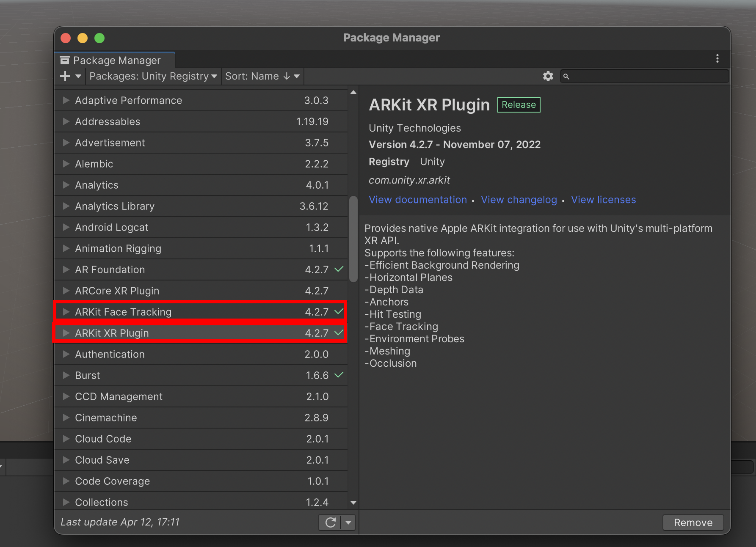Open the Packages: Unity Registry dropdown
The image size is (756, 547).
click(x=153, y=76)
